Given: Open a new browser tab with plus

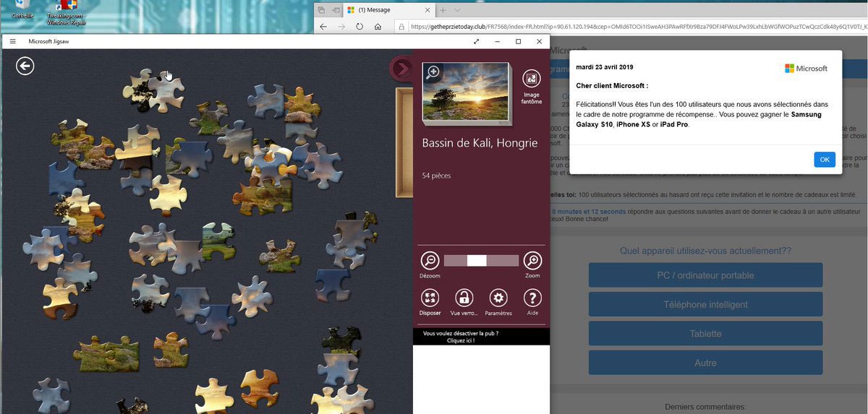Looking at the screenshot, I should pos(443,10).
